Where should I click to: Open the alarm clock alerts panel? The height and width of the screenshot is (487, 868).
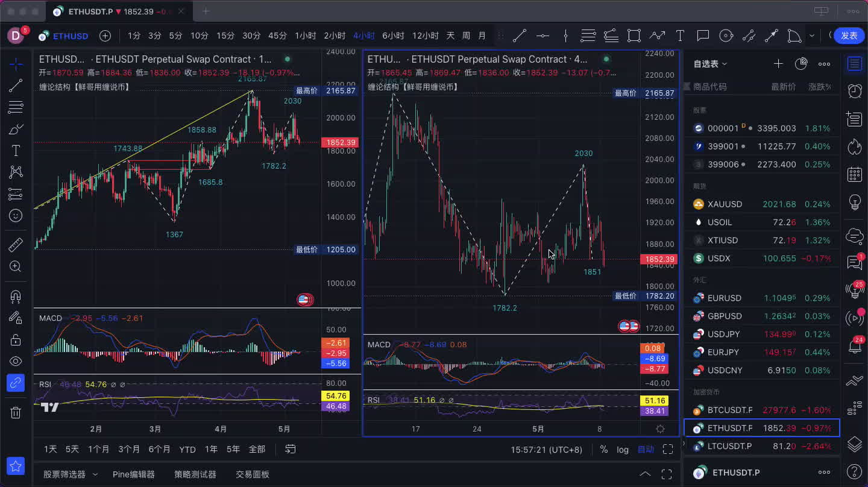854,91
